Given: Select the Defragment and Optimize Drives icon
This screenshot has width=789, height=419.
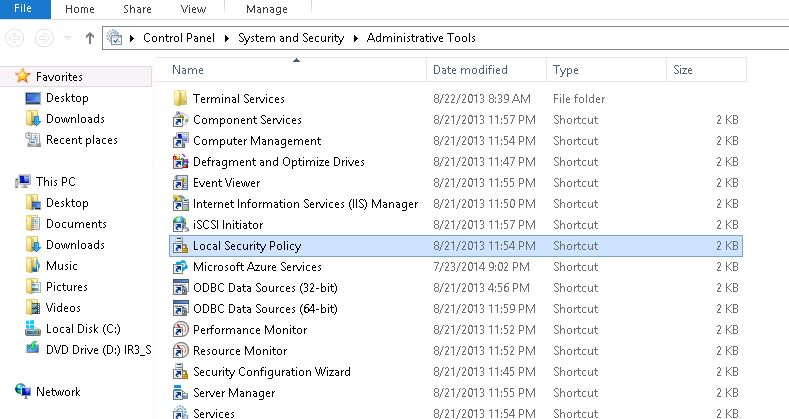Looking at the screenshot, I should tap(180, 162).
